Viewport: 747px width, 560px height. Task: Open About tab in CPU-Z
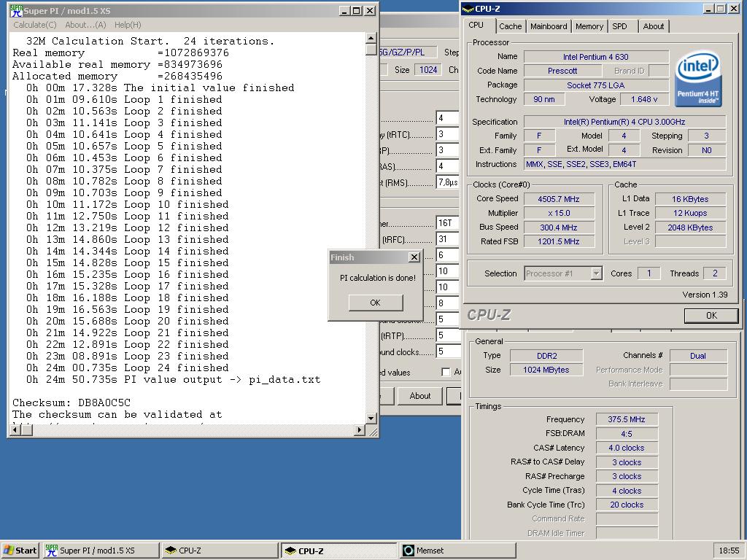coord(653,26)
